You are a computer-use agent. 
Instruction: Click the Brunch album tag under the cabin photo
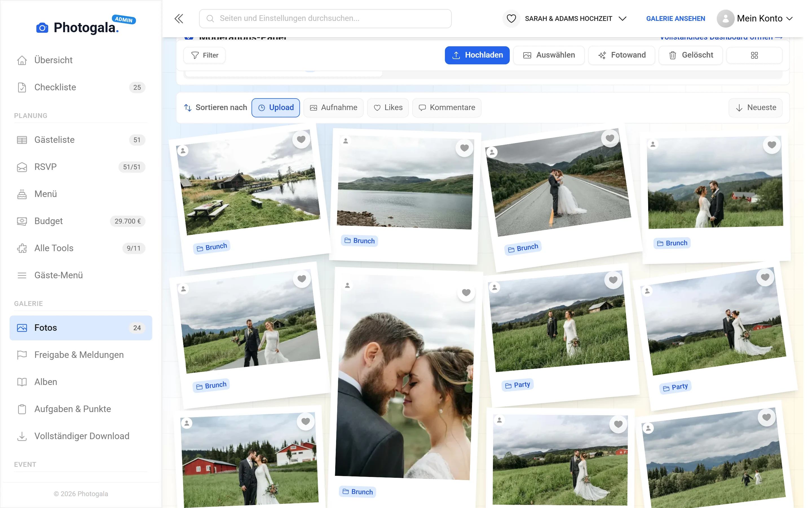pos(212,247)
